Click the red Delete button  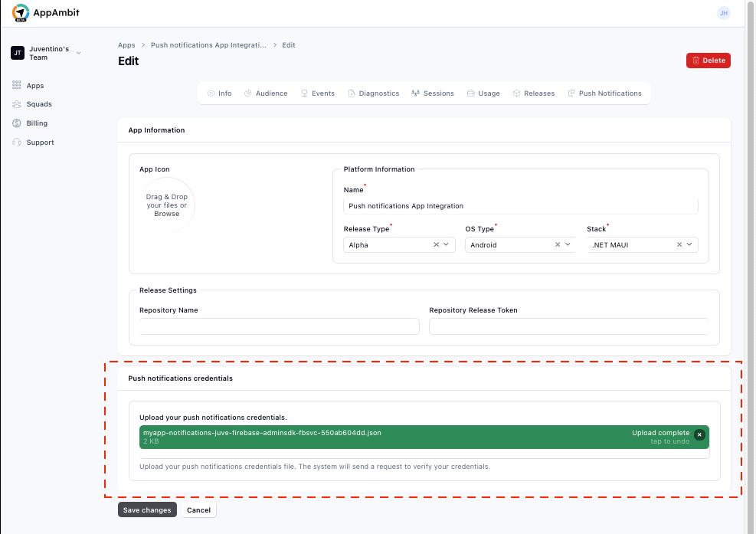pos(708,60)
